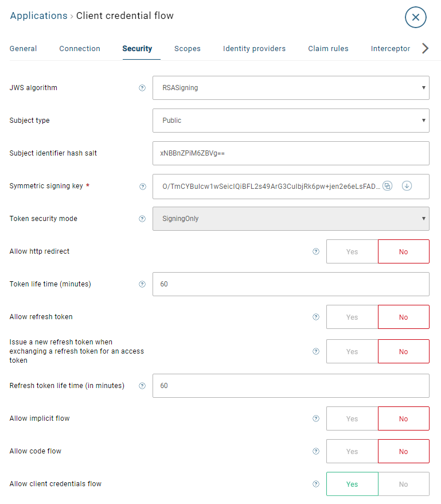This screenshot has height=504, width=441.
Task: Open the Identity providers tab
Action: 254,49
